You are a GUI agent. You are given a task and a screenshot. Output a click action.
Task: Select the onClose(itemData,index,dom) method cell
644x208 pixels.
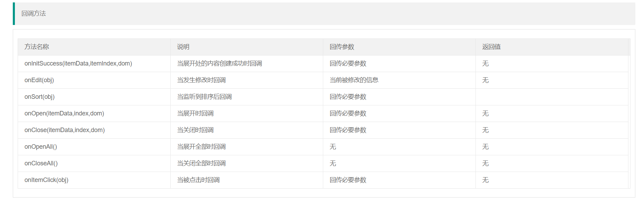click(65, 130)
